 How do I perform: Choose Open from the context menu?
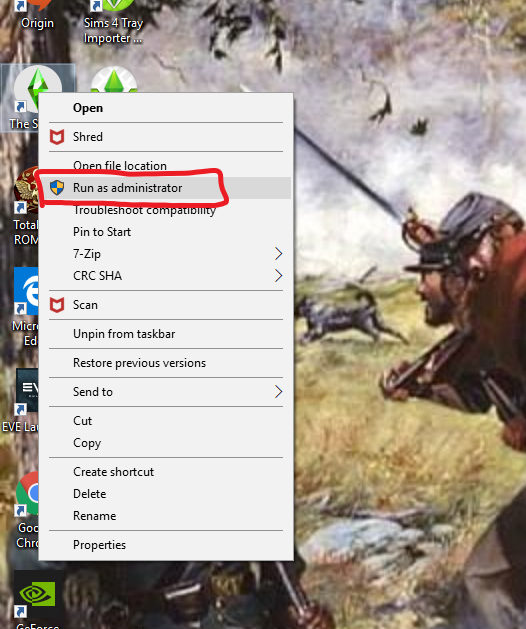tap(166, 108)
